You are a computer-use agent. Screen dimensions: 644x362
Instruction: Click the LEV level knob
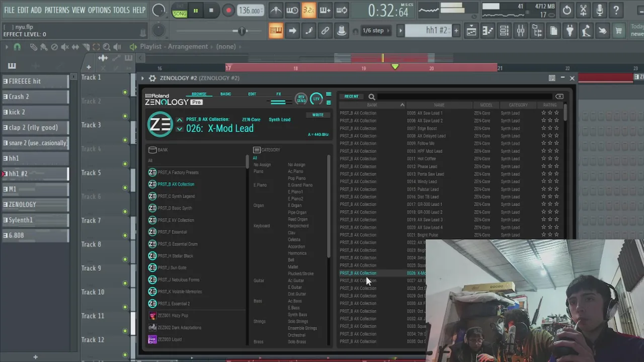pos(316,99)
